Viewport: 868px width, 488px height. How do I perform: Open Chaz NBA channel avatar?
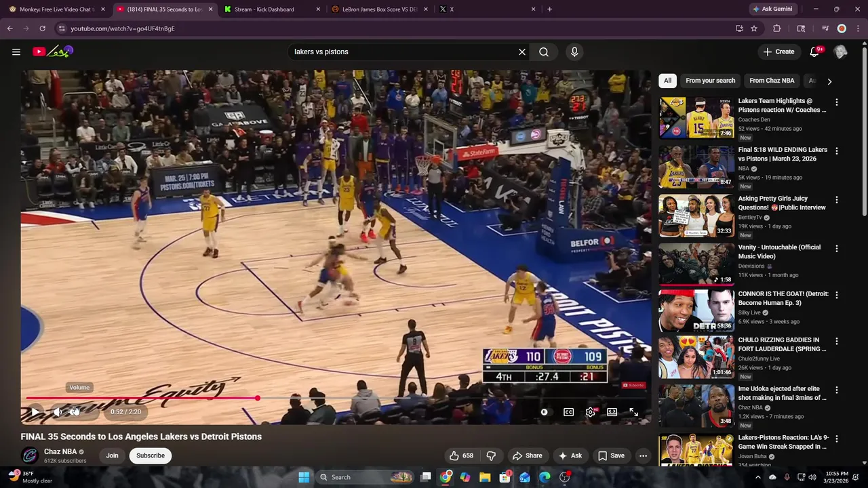pos(29,455)
